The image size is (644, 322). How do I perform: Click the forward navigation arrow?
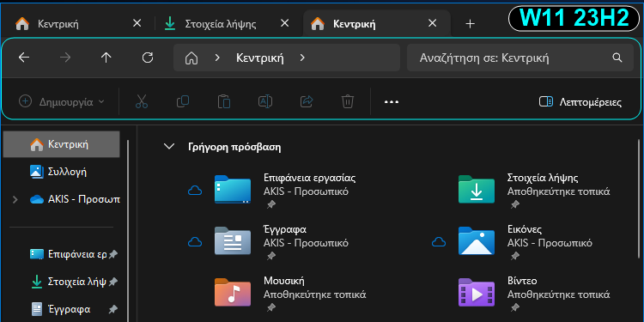(65, 58)
